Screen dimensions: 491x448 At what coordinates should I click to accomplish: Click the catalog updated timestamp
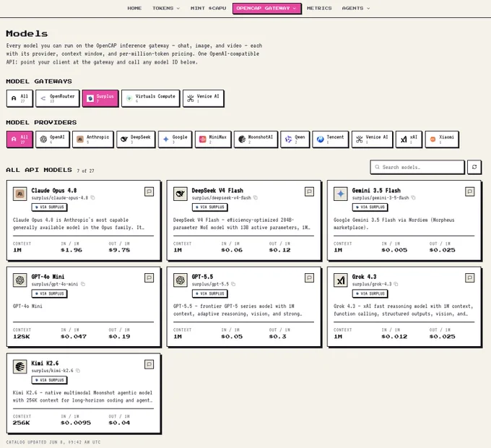[53, 442]
